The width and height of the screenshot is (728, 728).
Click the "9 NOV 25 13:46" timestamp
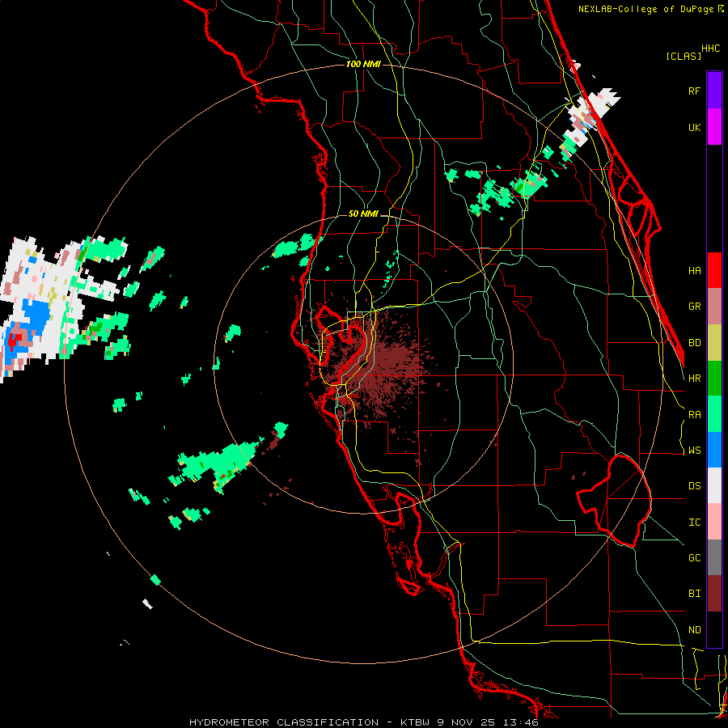pos(488,722)
